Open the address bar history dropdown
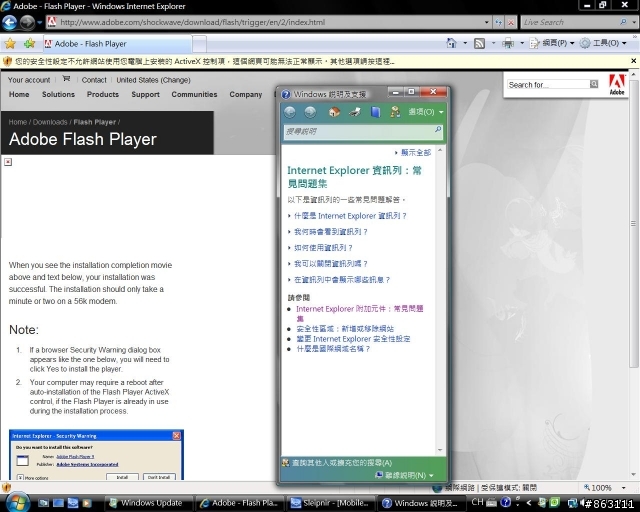The image size is (640, 512). tap(487, 22)
